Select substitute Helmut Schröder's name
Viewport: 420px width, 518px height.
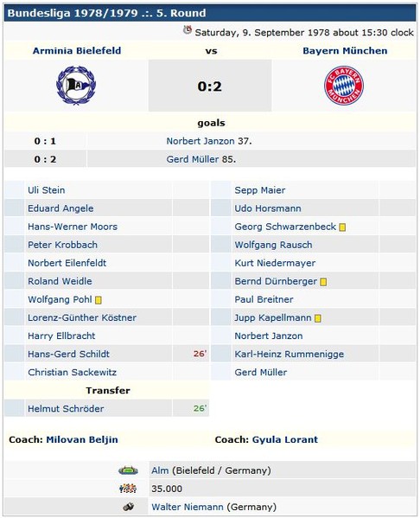[66, 409]
